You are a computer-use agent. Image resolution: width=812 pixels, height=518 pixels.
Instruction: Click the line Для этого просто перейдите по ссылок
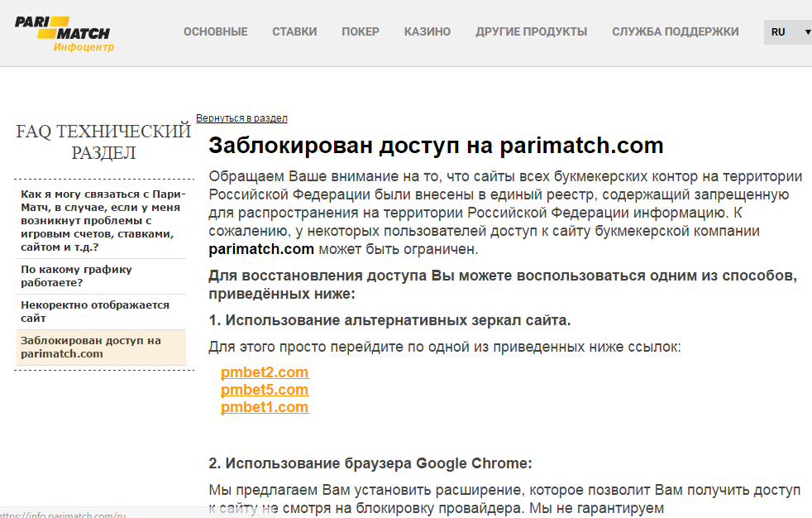click(444, 347)
